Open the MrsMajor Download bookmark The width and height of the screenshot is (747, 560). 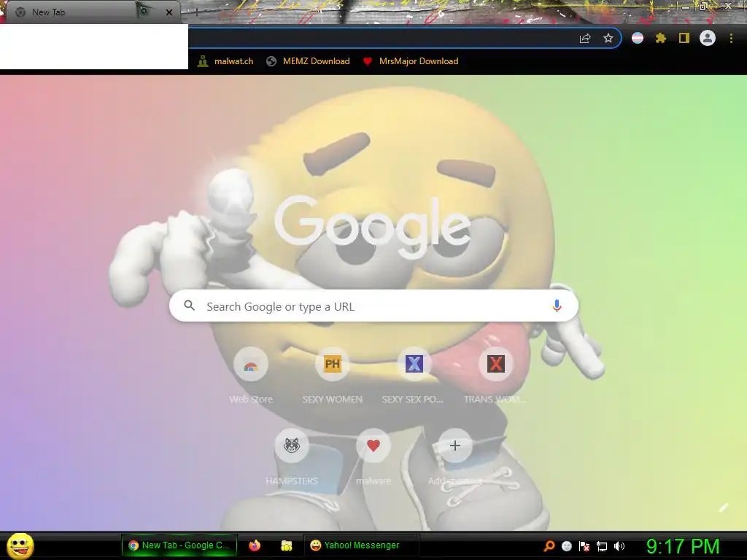point(411,61)
